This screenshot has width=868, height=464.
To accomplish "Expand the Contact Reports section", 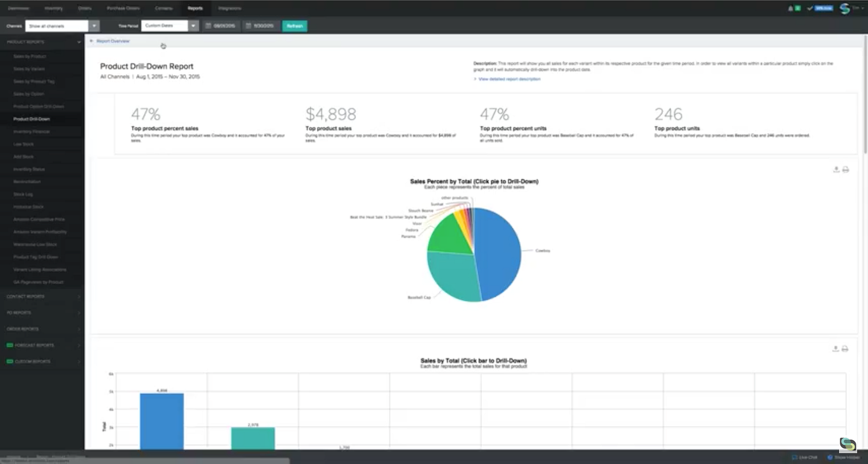I will [x=79, y=296].
